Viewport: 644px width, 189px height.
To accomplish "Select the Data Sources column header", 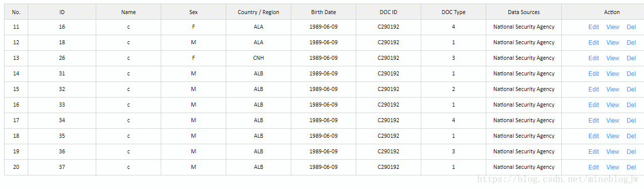I will 524,12.
